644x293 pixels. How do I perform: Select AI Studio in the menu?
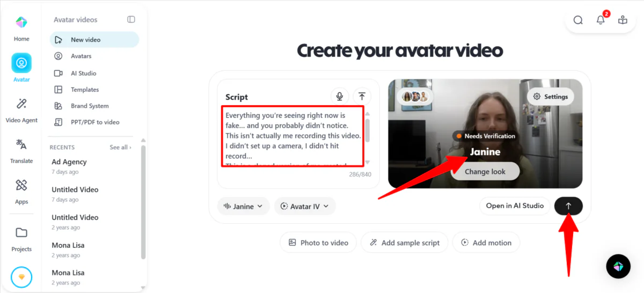pos(84,73)
